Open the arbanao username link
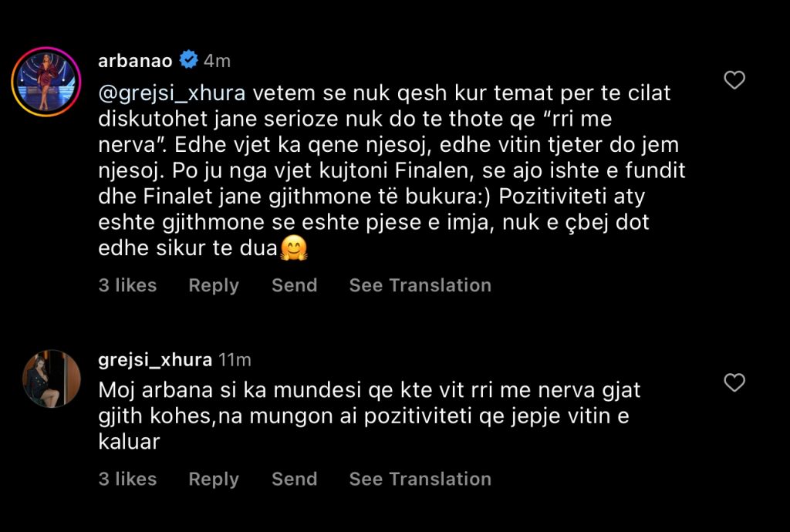 pos(136,60)
